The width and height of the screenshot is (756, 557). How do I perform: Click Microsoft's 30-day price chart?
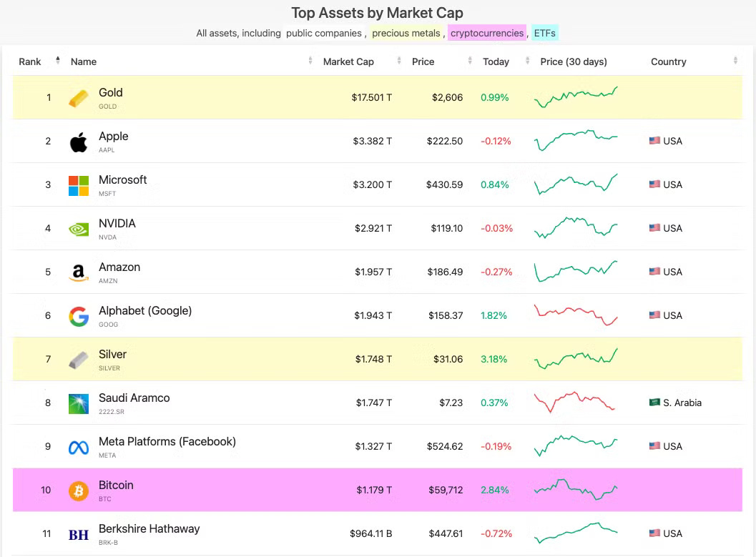coord(576,184)
